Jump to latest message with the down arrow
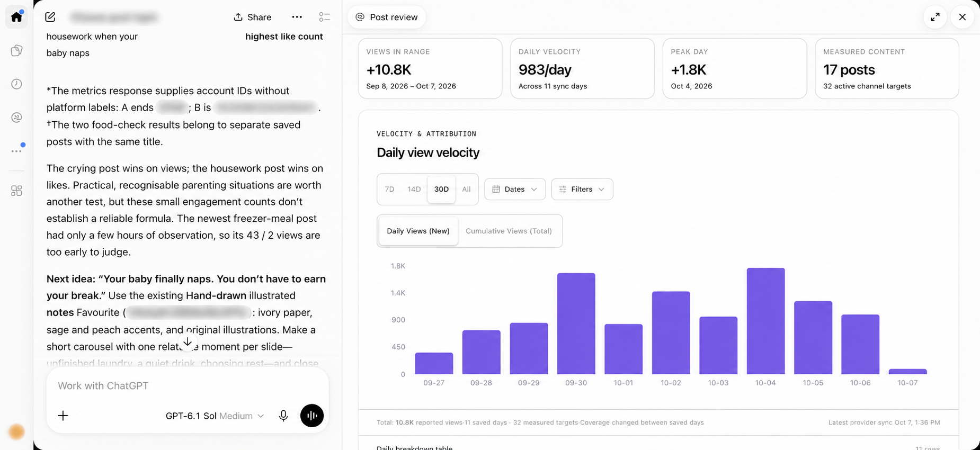 (x=188, y=342)
